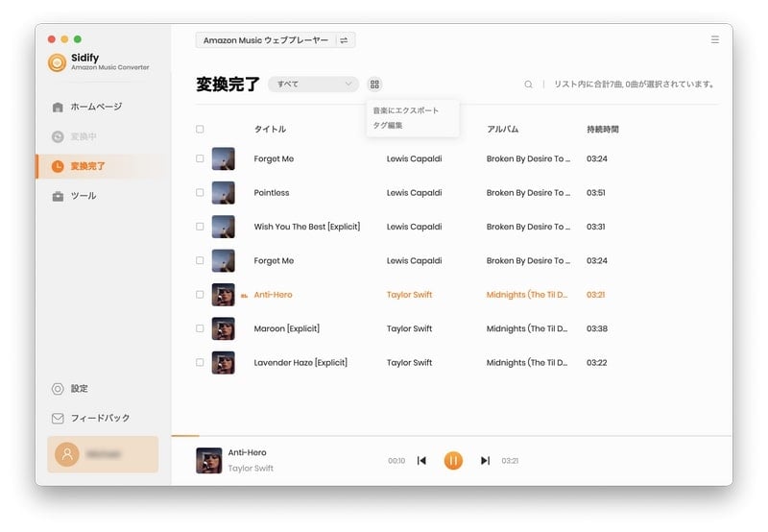Open 変換完了 in sidebar

pos(87,166)
